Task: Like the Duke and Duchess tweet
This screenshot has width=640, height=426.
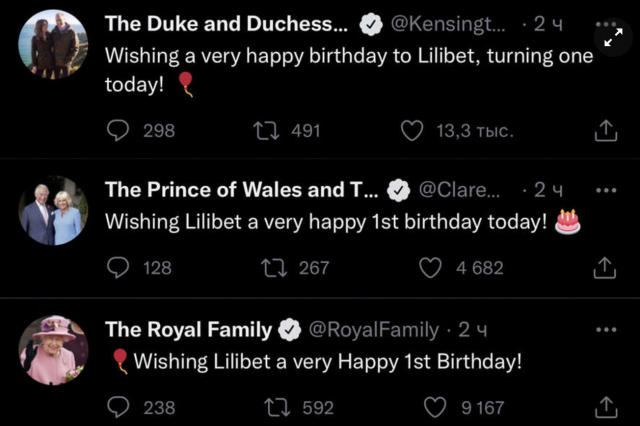Action: [x=411, y=130]
